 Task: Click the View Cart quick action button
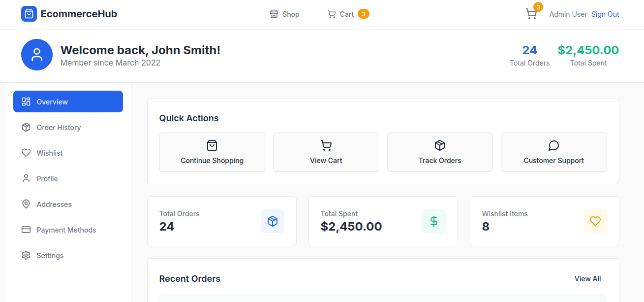[x=326, y=152]
